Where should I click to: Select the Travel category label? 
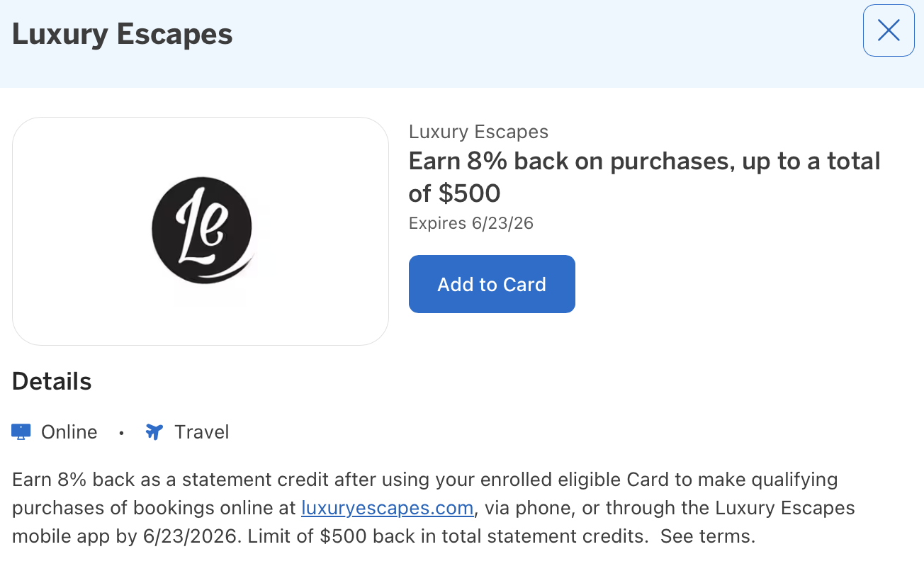click(x=203, y=431)
